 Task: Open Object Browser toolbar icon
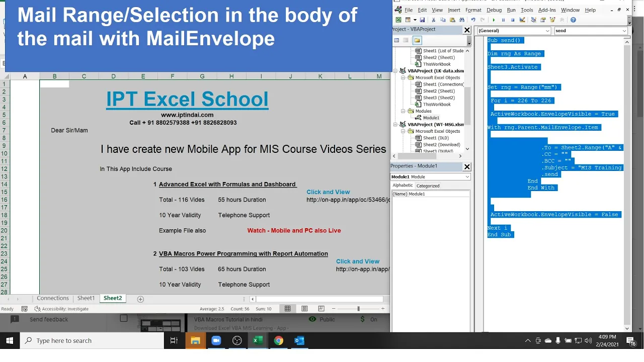coord(552,20)
